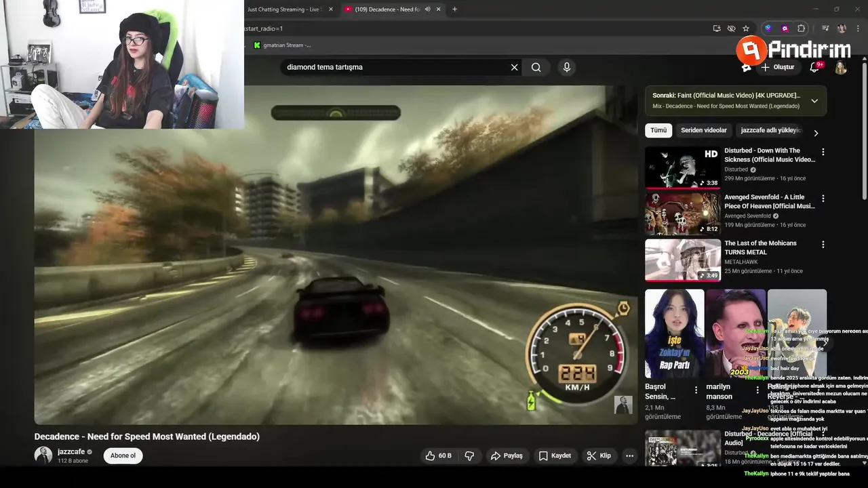
Task: Mute the Decadence tab via speaker icon
Action: coord(428,9)
